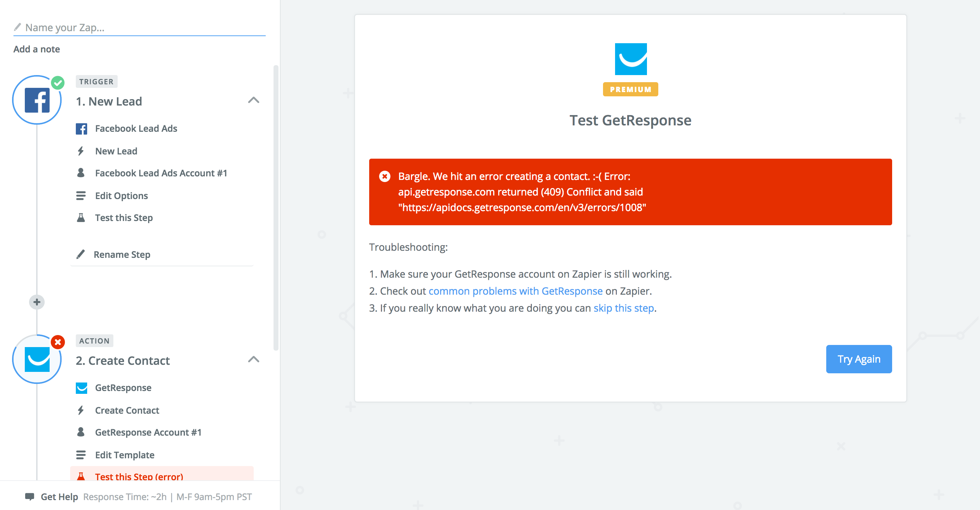
Task: Click the list icon beside Edit Options
Action: pos(81,196)
